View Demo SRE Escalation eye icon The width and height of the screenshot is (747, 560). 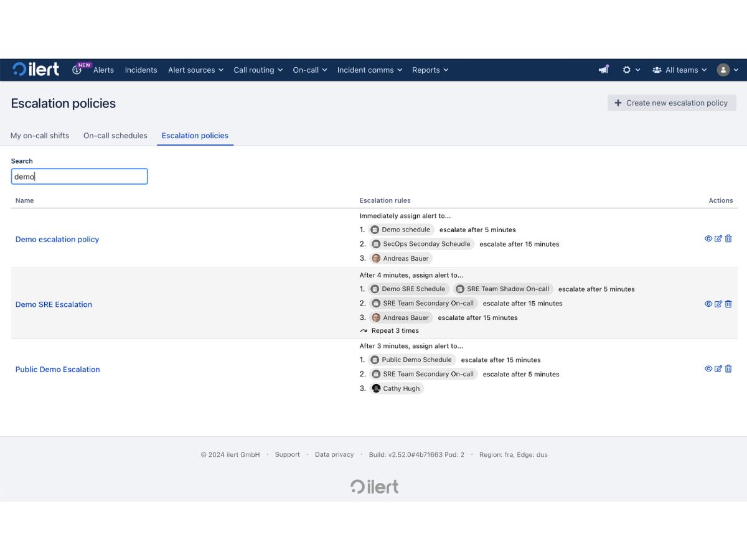pos(708,304)
